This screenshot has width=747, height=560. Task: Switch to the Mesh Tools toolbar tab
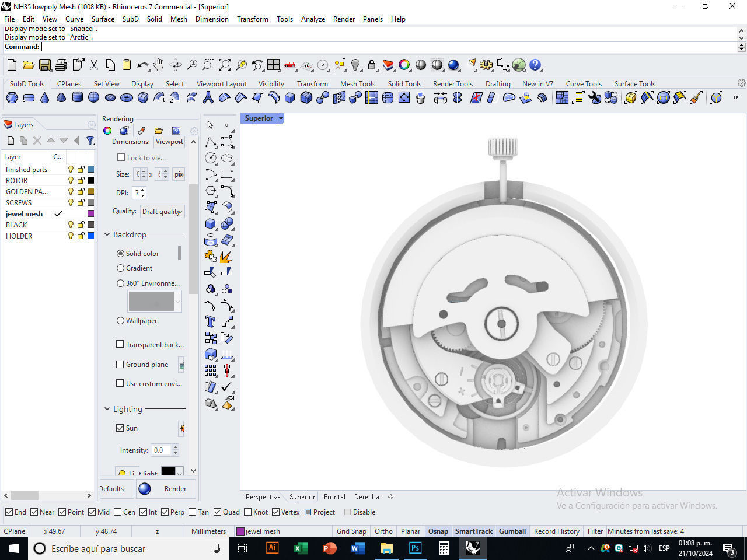pos(358,83)
